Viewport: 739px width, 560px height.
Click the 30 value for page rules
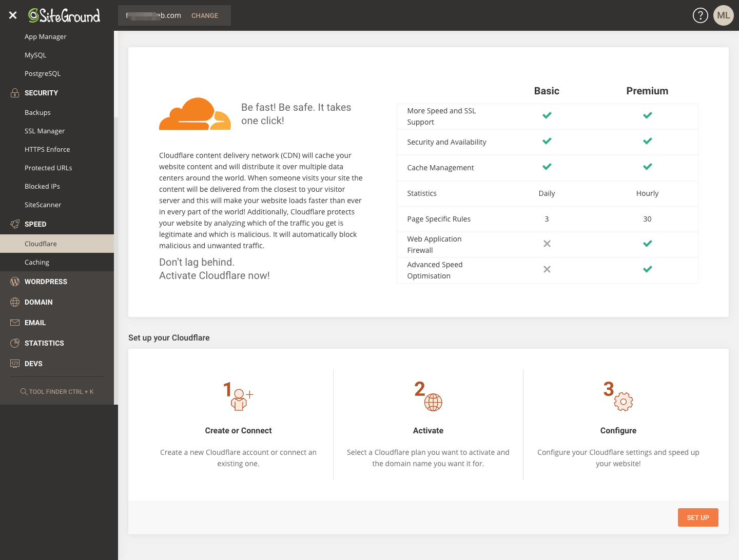pos(647,219)
